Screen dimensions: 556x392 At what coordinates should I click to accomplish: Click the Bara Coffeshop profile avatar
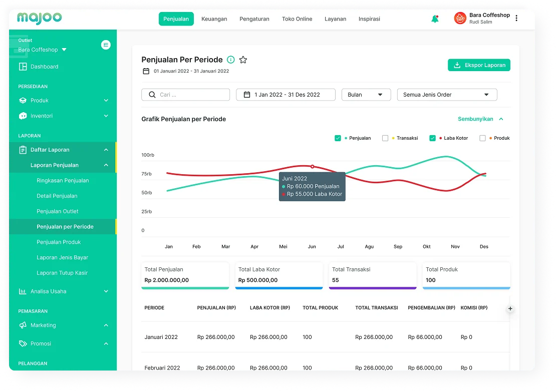pos(460,19)
